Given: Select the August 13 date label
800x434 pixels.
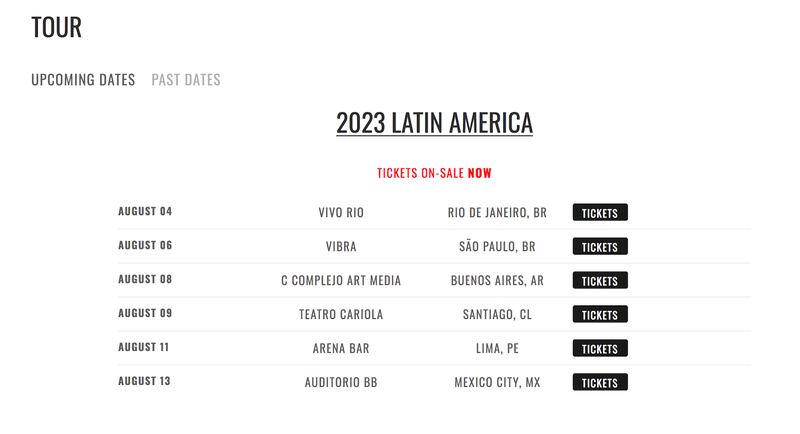Looking at the screenshot, I should 144,381.
